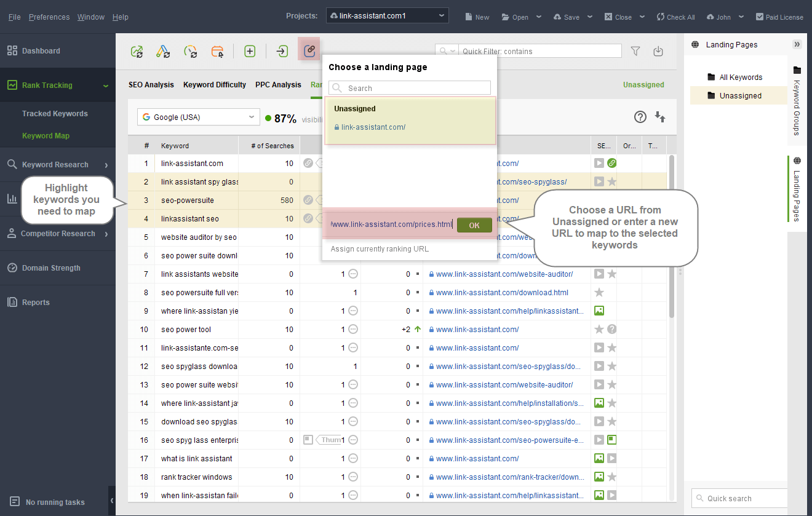Click the Domain Strength gauge icon
This screenshot has width=812, height=516.
12,268
